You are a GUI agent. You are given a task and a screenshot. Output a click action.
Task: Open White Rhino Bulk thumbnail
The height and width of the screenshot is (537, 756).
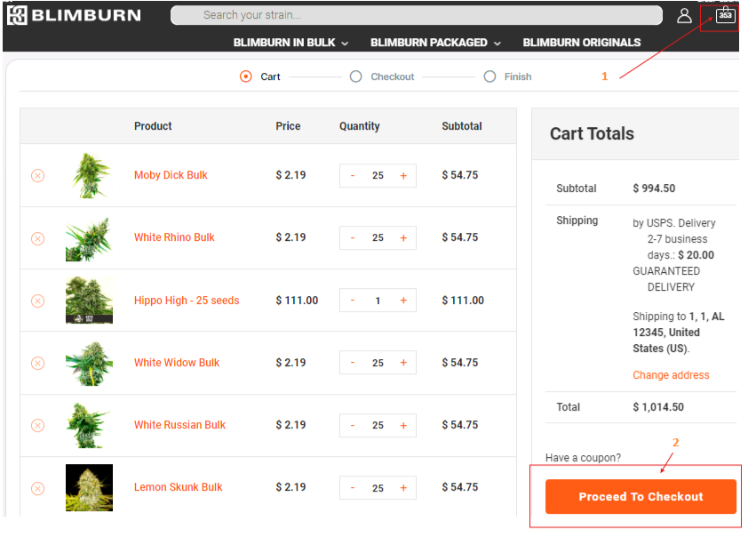89,238
